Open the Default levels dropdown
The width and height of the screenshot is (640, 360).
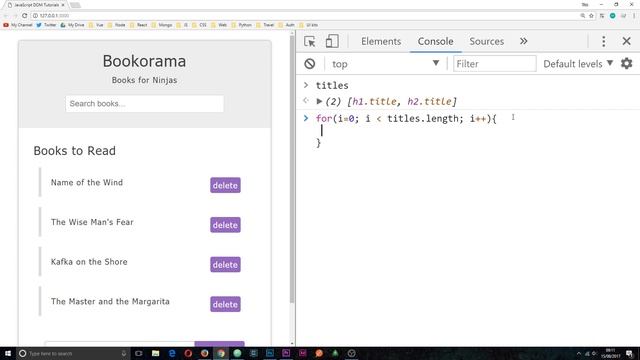click(x=578, y=64)
